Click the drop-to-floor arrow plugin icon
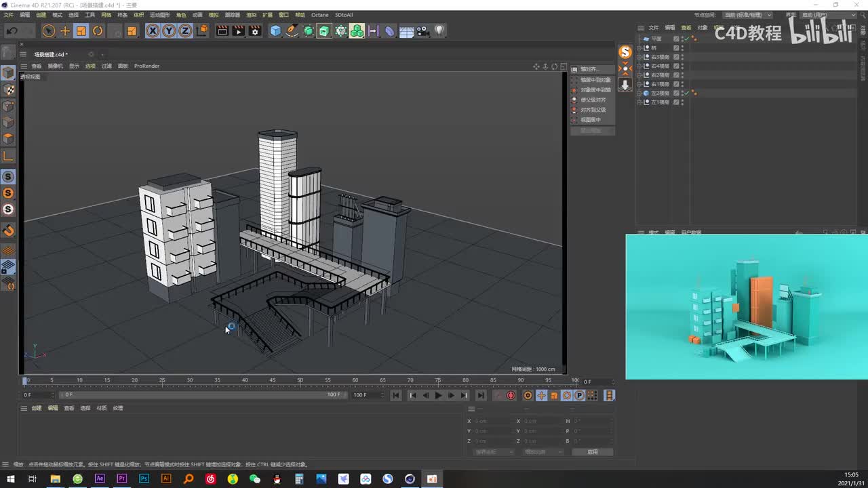The width and height of the screenshot is (868, 488). coord(625,85)
